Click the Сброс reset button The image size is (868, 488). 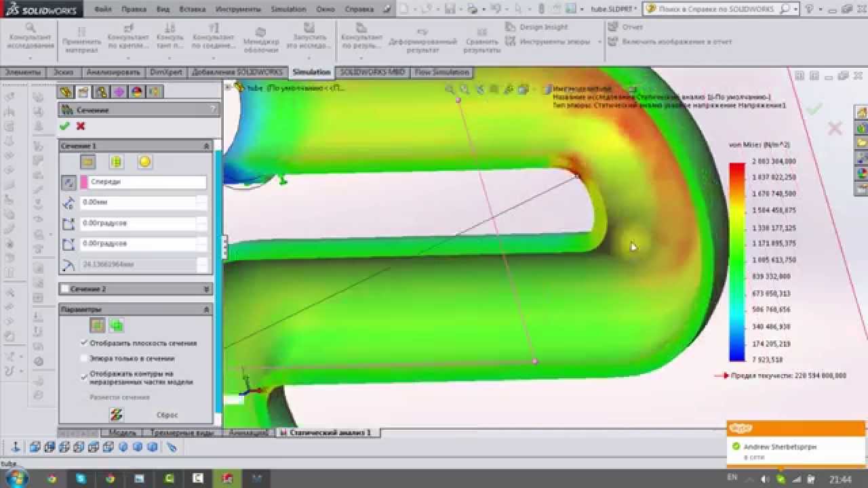coord(167,415)
